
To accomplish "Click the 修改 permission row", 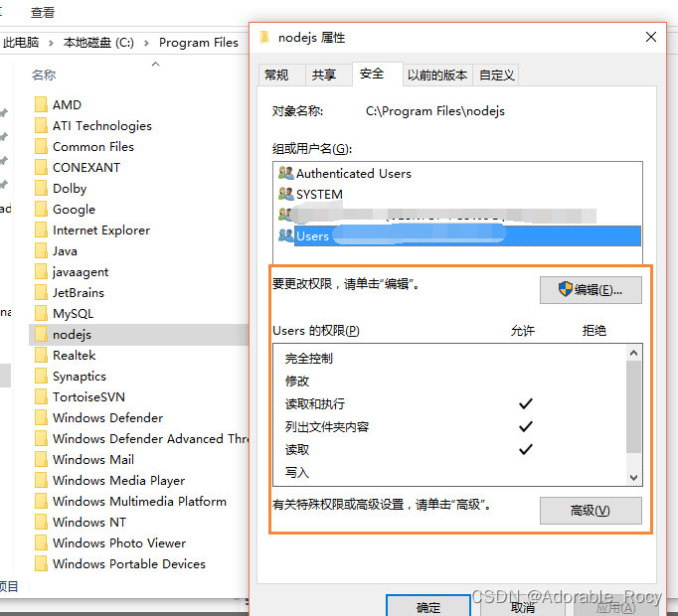I will 449,381.
